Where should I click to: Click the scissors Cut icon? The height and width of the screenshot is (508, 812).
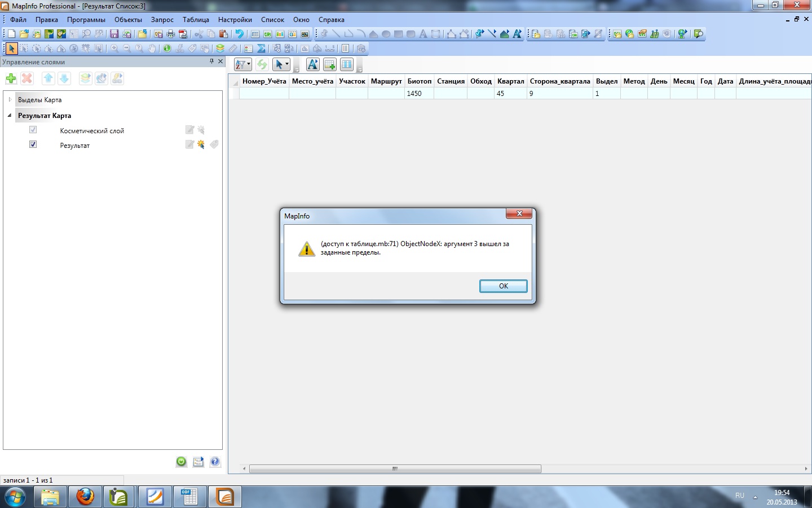198,34
